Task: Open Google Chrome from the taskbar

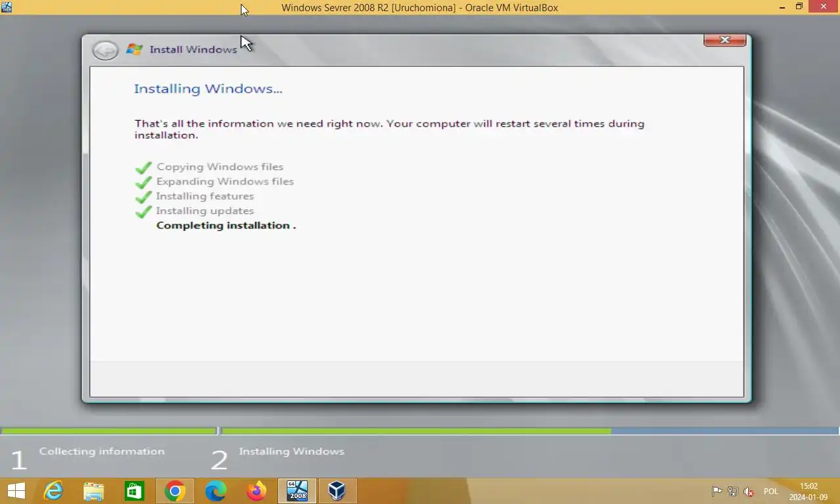Action: pos(175,491)
